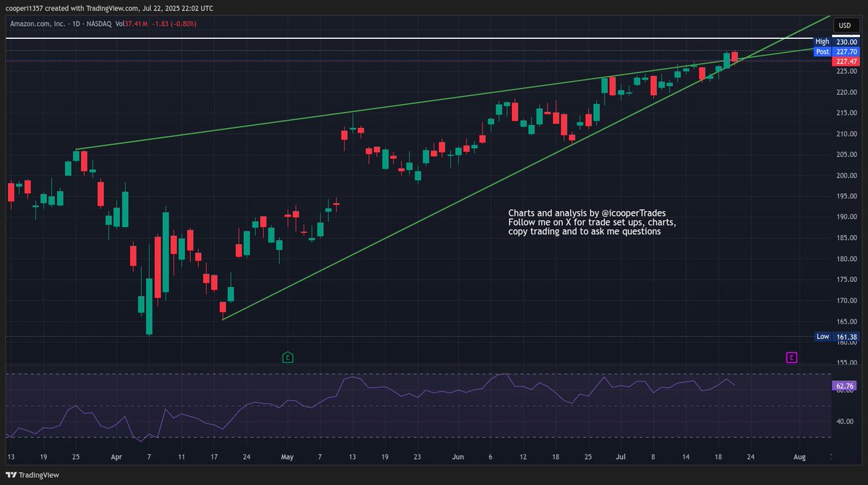Click the Low 161.38 price label

coord(835,337)
